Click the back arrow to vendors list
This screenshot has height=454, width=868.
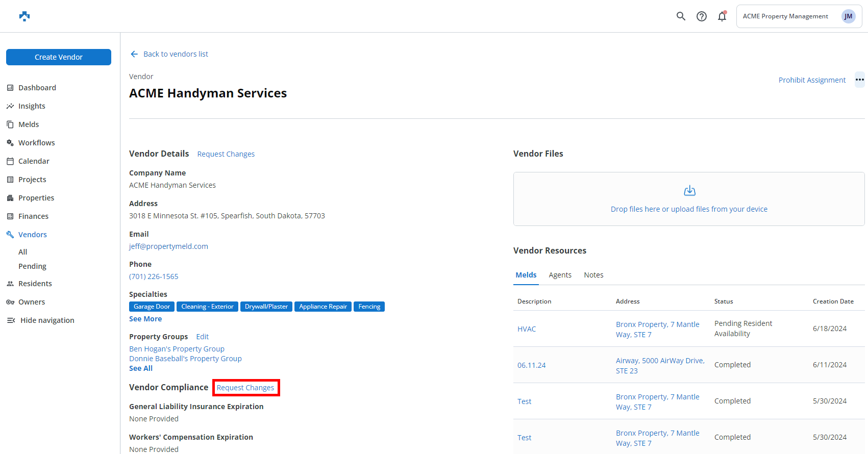(x=134, y=54)
